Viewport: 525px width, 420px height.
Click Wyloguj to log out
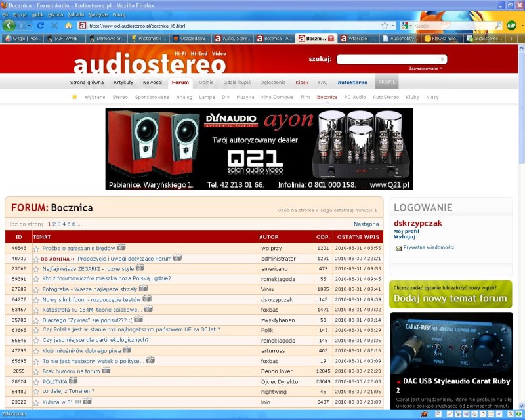click(404, 236)
